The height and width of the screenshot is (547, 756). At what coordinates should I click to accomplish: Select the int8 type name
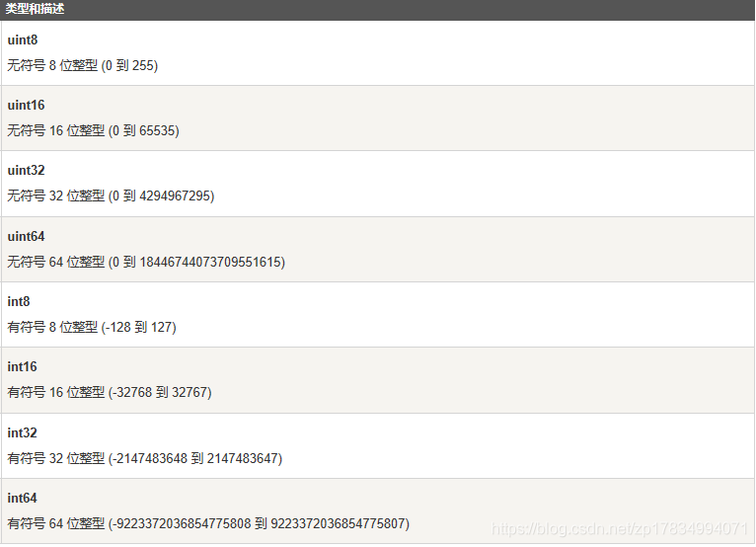[x=19, y=301]
